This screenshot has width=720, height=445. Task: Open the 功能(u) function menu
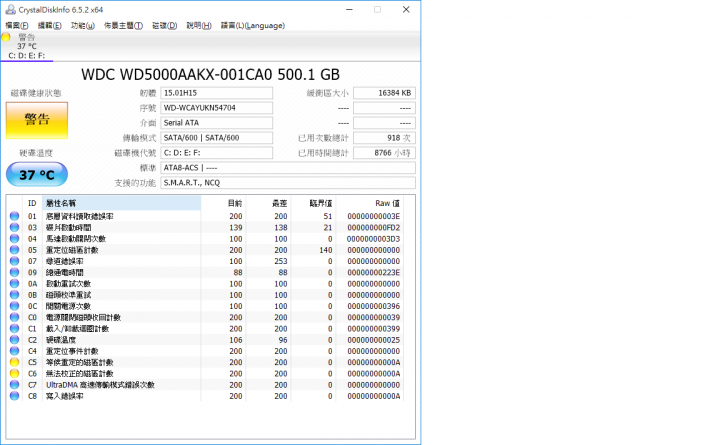click(x=83, y=26)
